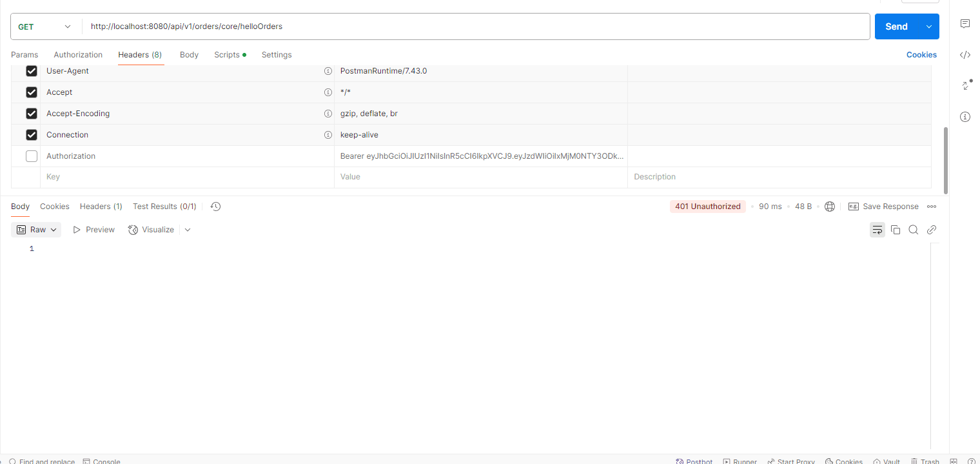This screenshot has width=980, height=464.
Task: Copy the response body icon
Action: (896, 230)
